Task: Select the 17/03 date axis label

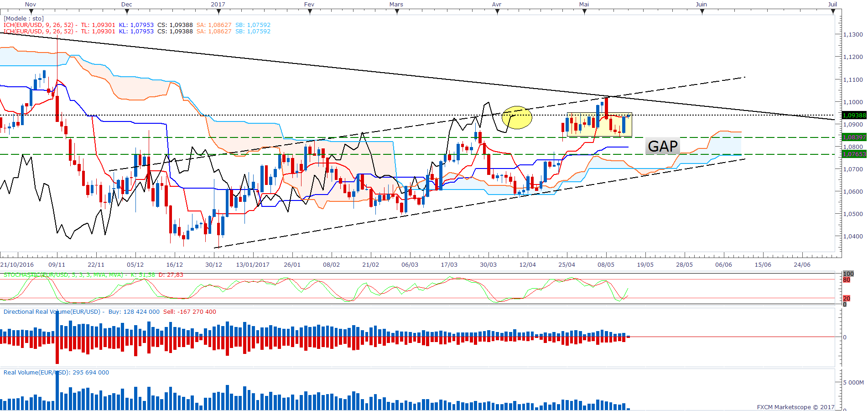Action: click(449, 265)
